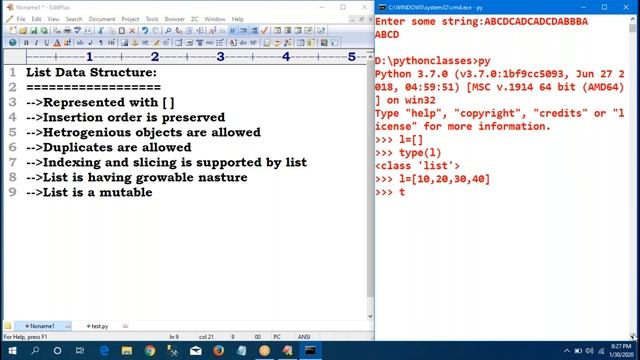
Task: Launch Firefox from the taskbar
Action: (219, 351)
